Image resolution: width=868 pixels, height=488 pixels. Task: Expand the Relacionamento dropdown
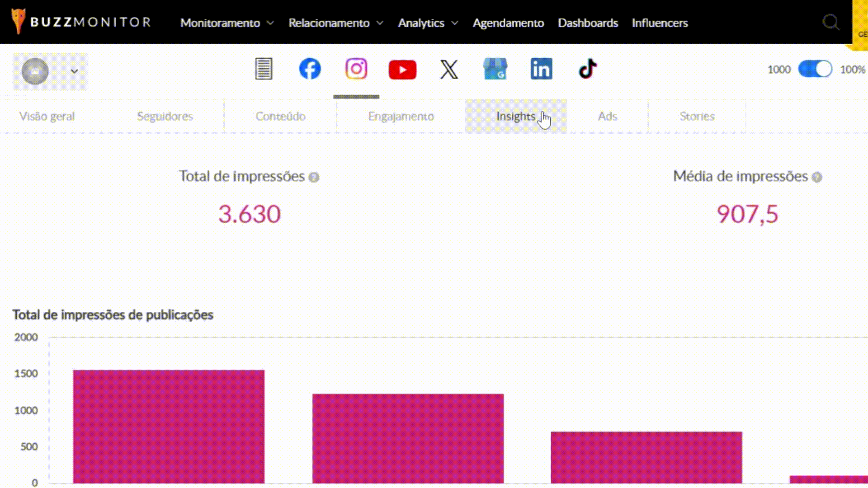pyautogui.click(x=335, y=23)
